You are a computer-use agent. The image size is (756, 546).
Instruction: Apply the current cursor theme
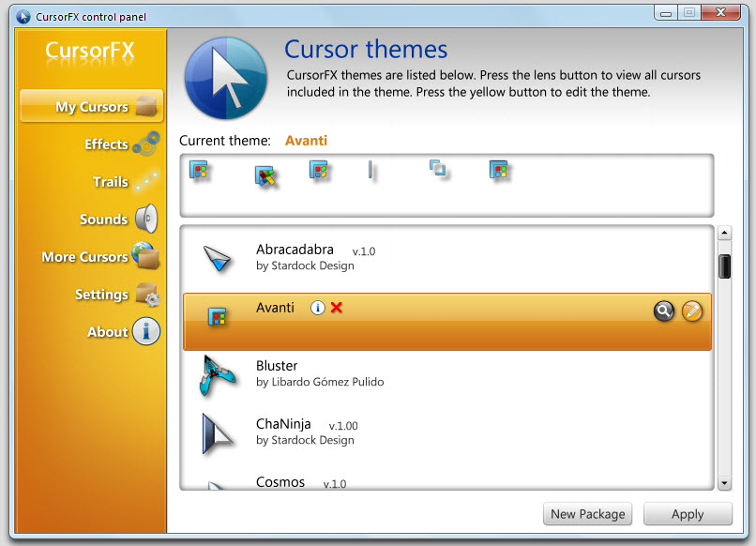pyautogui.click(x=688, y=514)
